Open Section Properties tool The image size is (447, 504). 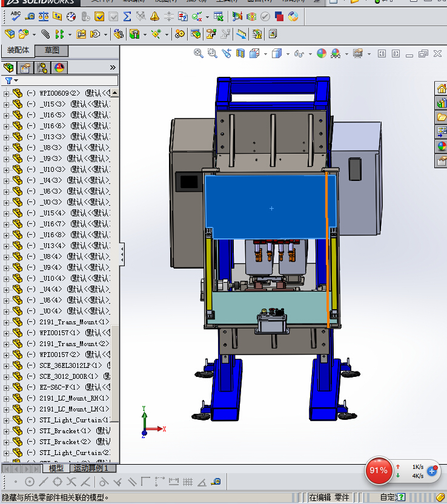[x=58, y=16]
